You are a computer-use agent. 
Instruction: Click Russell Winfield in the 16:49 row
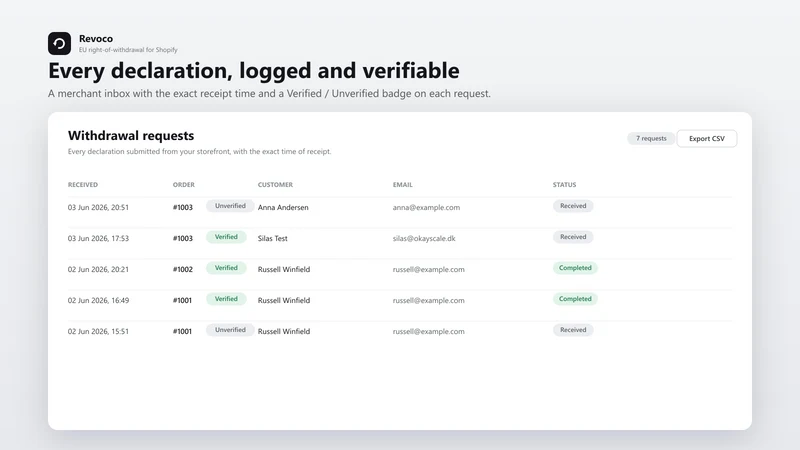(x=284, y=301)
